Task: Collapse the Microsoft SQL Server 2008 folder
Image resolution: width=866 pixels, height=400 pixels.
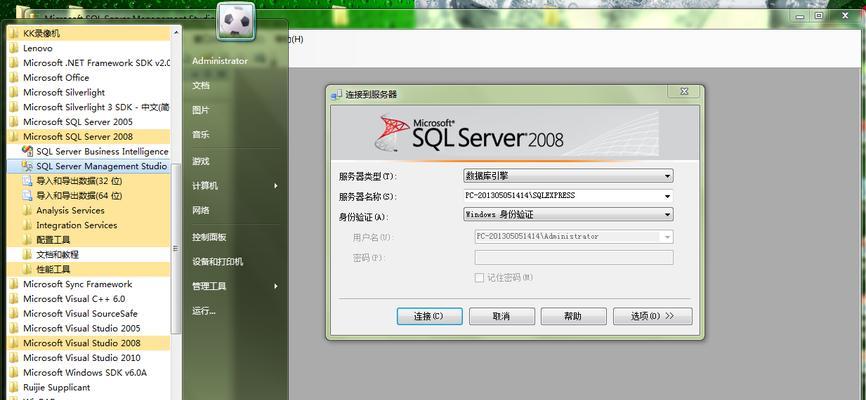Action: point(89,136)
